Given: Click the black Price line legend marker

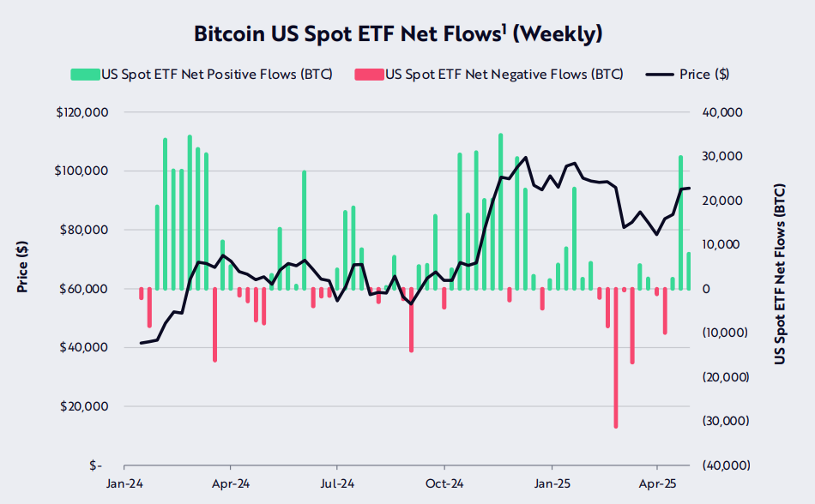Looking at the screenshot, I should click(660, 75).
